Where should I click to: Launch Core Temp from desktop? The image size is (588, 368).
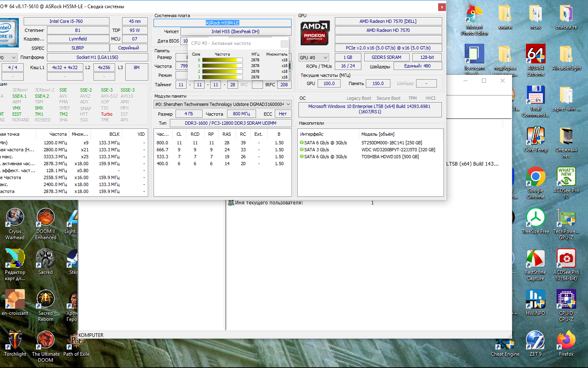(x=536, y=139)
